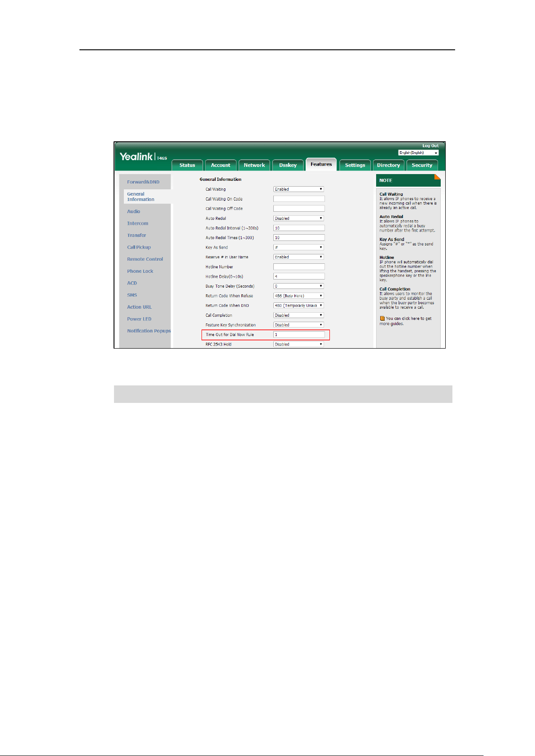Select the Features tab
Image resolution: width=535 pixels, height=756 pixels.
click(321, 164)
